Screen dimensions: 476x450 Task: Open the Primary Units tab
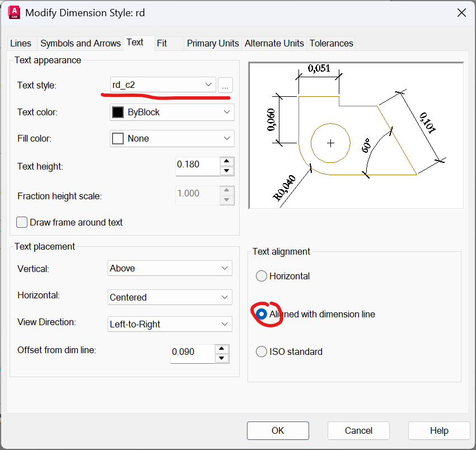[213, 43]
